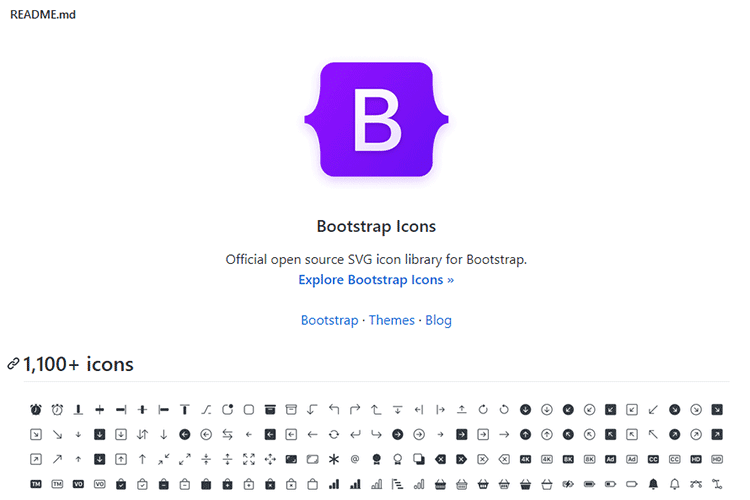Screen dimensions: 750x500
Task: Visit the Blog link
Action: click(438, 320)
